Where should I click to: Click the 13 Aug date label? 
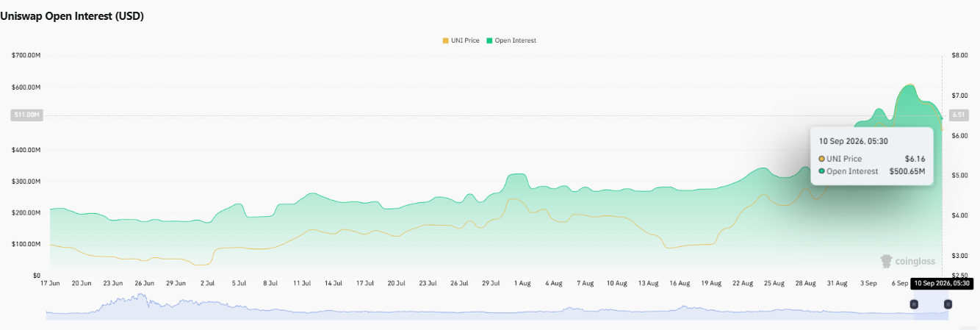click(649, 283)
